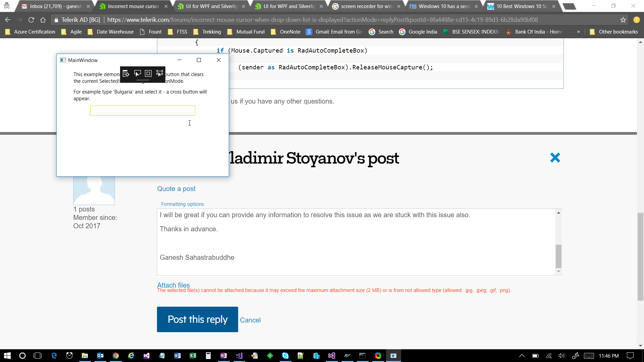The image size is (644, 362).
Task: Expand the hidden bookmarks chevron
Action: tap(578, 32)
